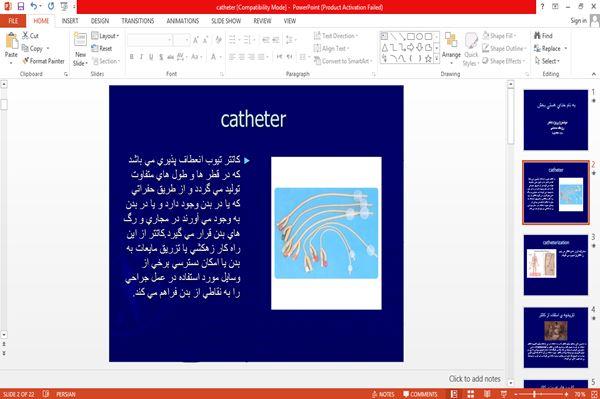Click Sign in link
This screenshot has width=600, height=399.
pyautogui.click(x=578, y=21)
